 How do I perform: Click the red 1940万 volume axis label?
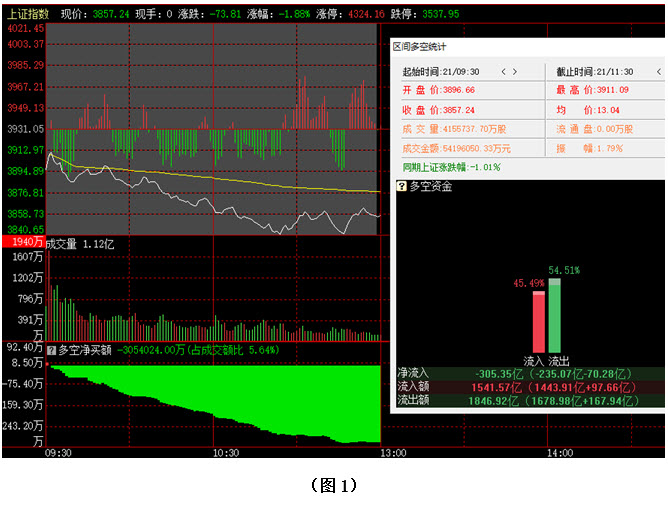pyautogui.click(x=22, y=243)
